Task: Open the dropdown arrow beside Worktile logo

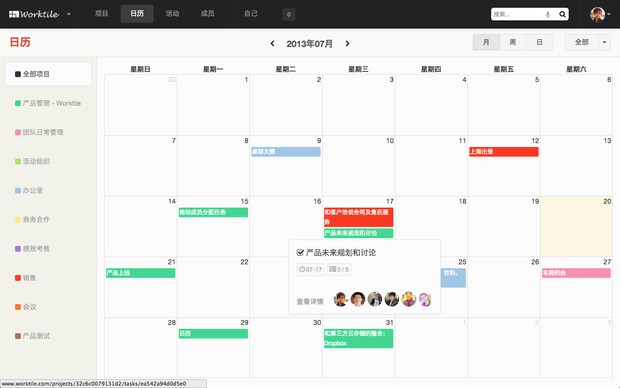Action: (68, 14)
